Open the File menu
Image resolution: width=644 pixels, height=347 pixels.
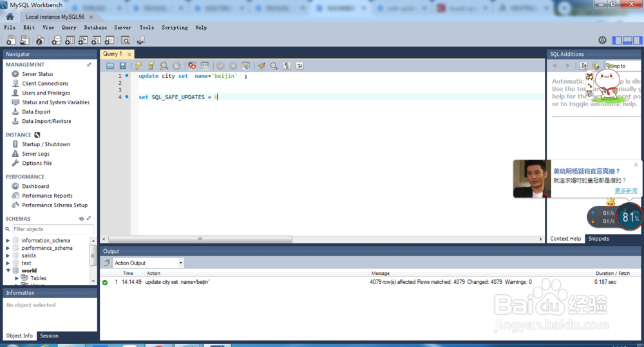[x=10, y=28]
